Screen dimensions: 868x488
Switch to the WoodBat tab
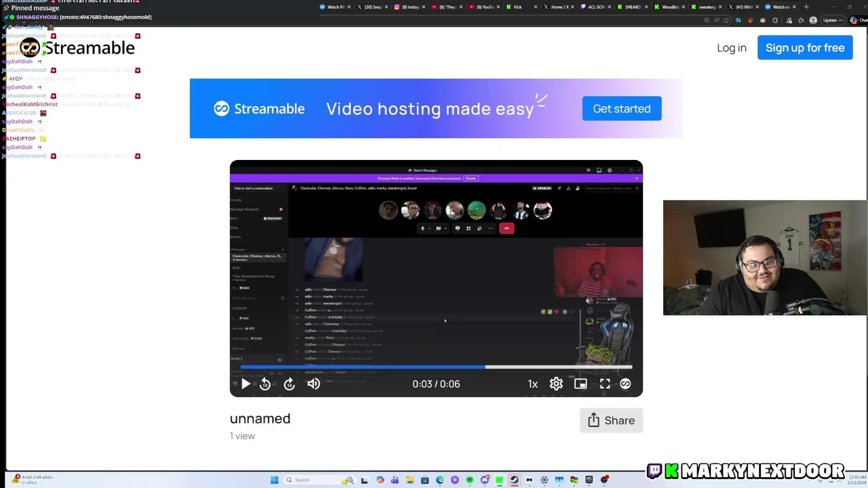pos(670,7)
